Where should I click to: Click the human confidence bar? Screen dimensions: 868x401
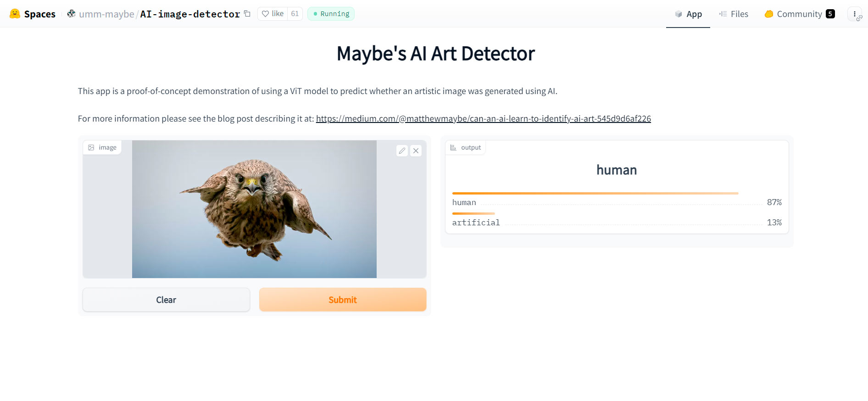[x=595, y=194]
